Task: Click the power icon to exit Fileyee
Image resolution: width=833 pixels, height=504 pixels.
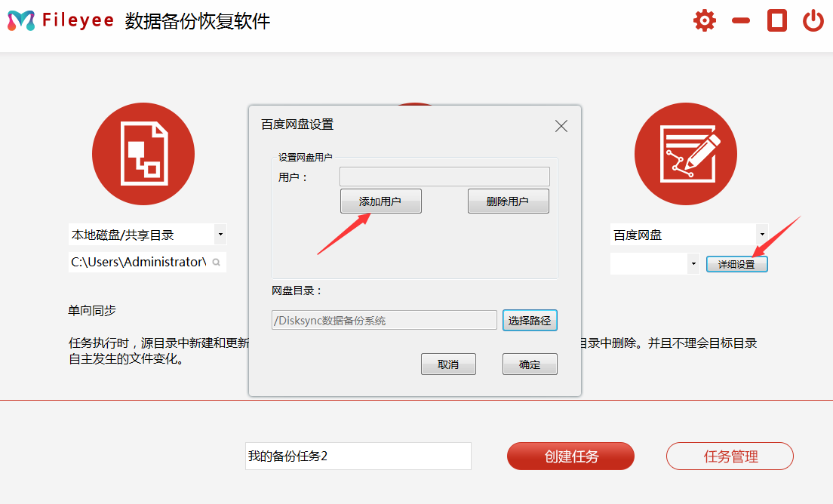Action: coord(813,20)
